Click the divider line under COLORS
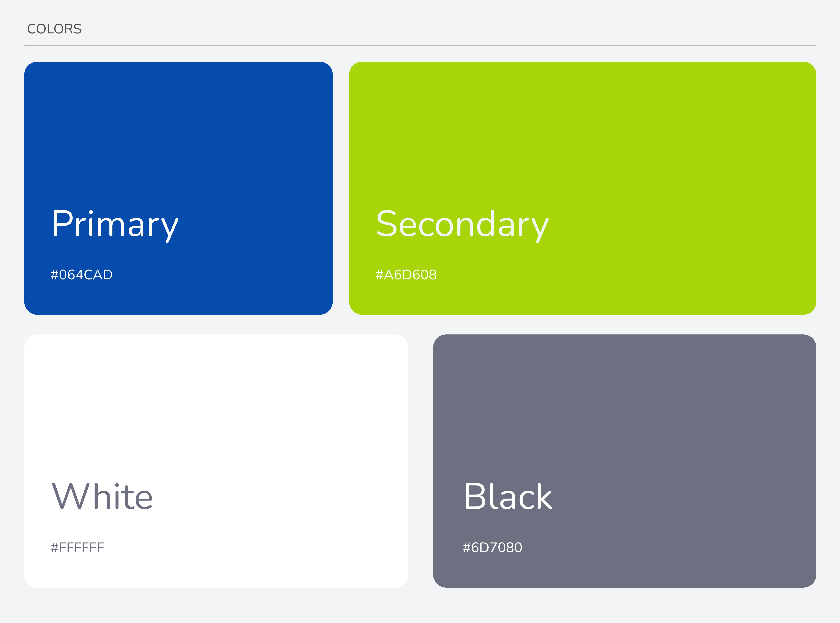 tap(420, 45)
